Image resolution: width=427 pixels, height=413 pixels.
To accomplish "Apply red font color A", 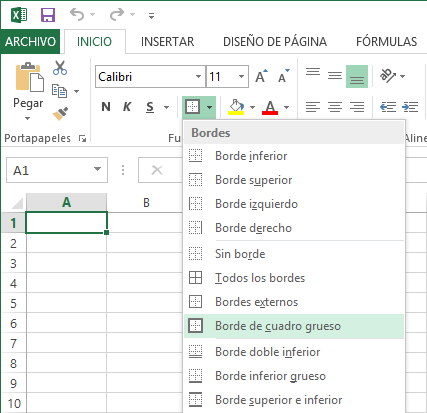I will pyautogui.click(x=270, y=107).
